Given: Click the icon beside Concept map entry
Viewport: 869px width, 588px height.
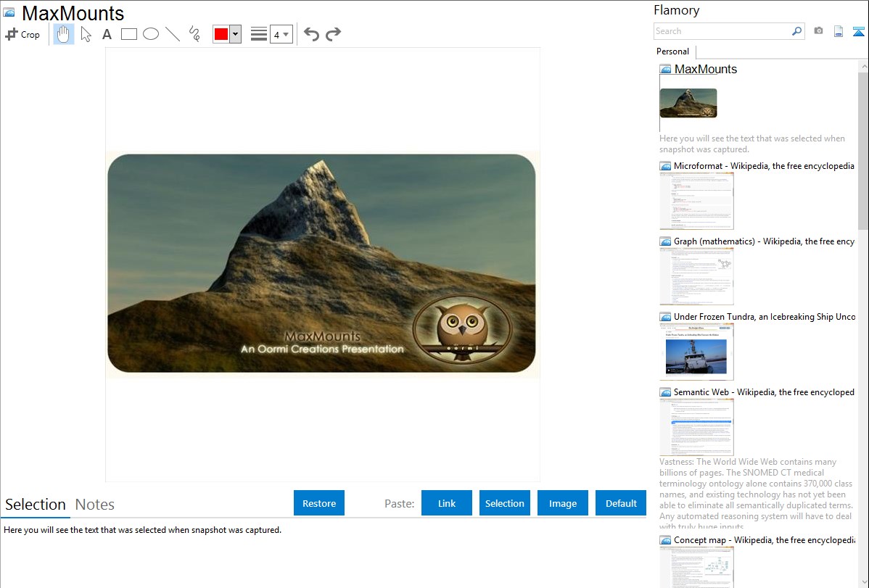Looking at the screenshot, I should tap(666, 540).
